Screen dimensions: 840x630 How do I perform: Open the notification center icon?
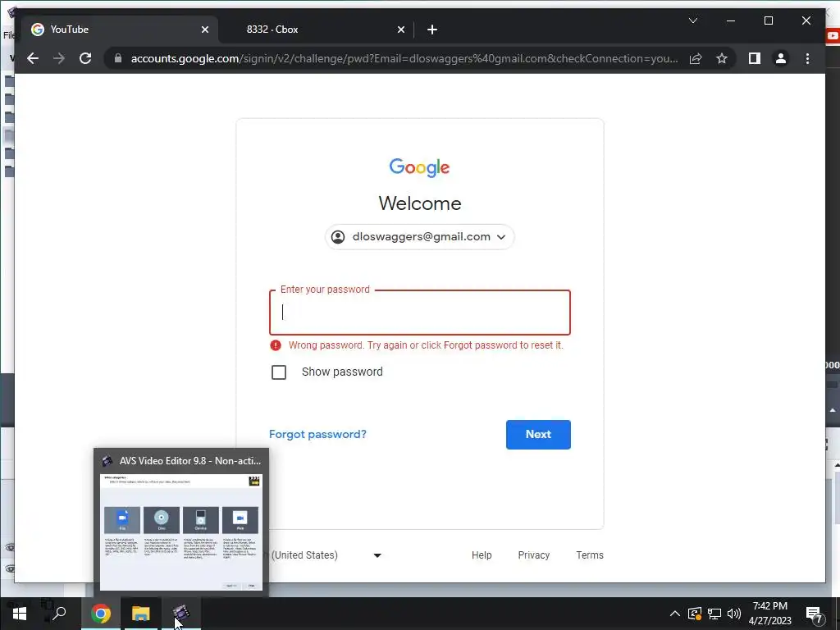[815, 614]
